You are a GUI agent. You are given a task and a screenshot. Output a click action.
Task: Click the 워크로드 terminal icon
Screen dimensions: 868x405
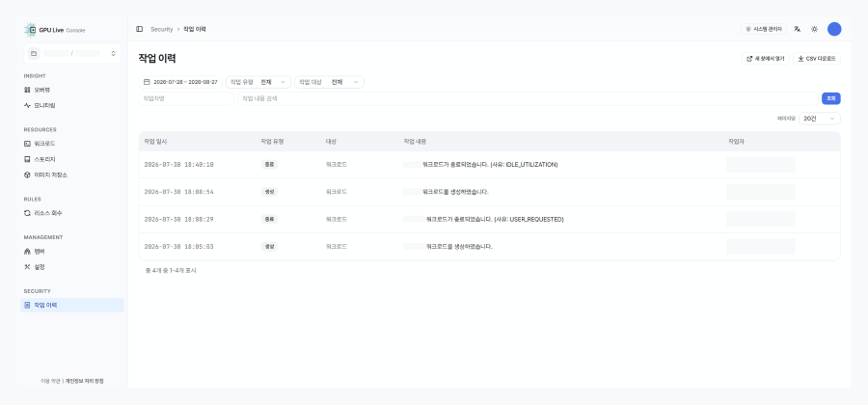point(27,144)
